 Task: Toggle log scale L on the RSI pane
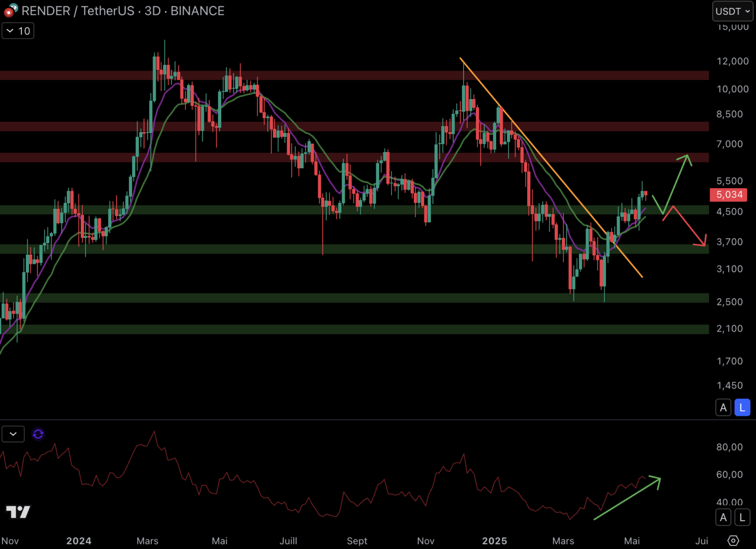(742, 517)
